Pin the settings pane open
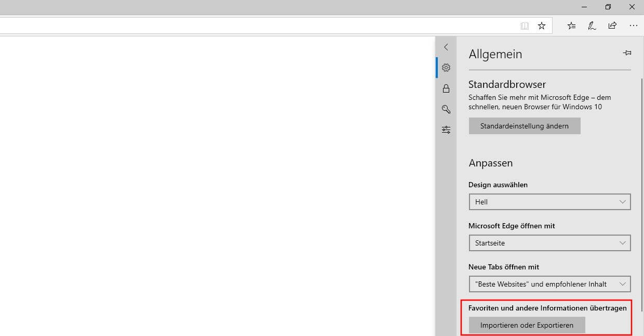 (x=627, y=53)
